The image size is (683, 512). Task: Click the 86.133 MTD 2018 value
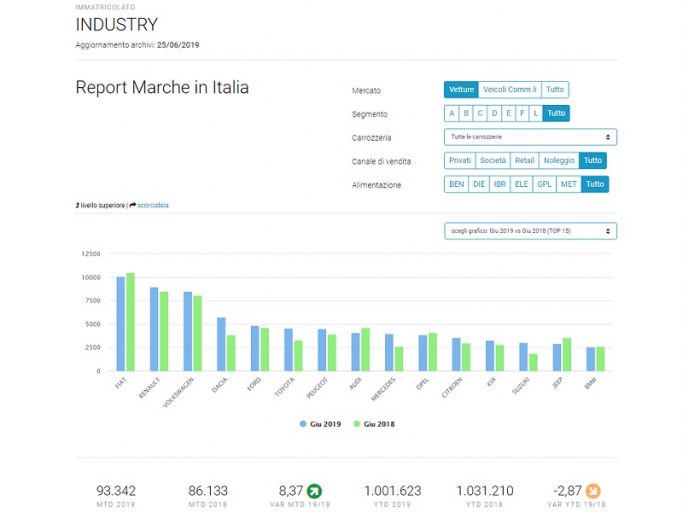(x=208, y=491)
